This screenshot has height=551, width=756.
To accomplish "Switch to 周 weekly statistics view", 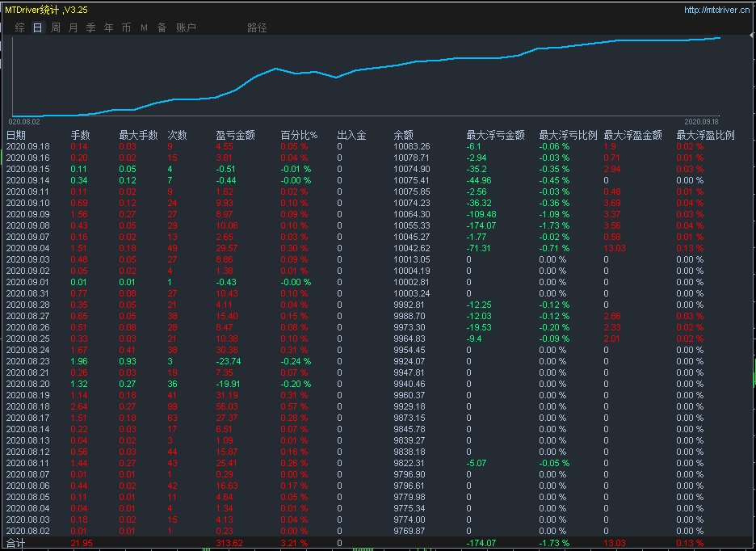I will 54,27.
